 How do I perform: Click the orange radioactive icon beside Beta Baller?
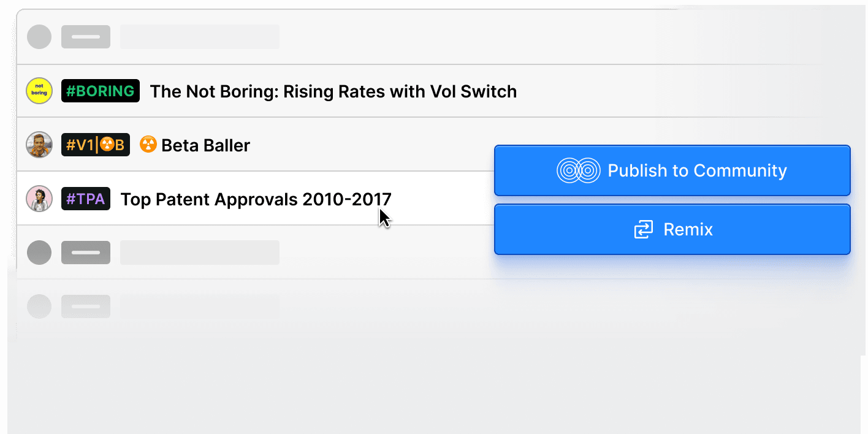(x=148, y=145)
